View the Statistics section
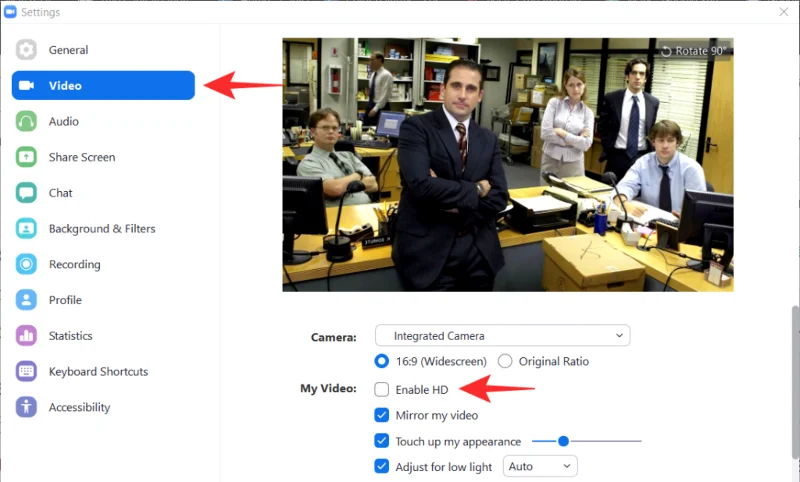This screenshot has width=800, height=482. [x=103, y=336]
